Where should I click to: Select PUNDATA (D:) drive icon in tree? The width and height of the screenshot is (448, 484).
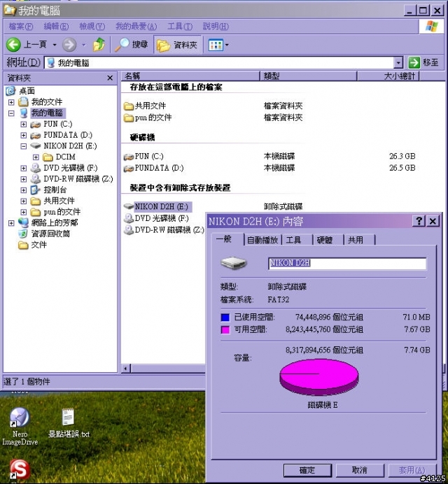(36, 135)
